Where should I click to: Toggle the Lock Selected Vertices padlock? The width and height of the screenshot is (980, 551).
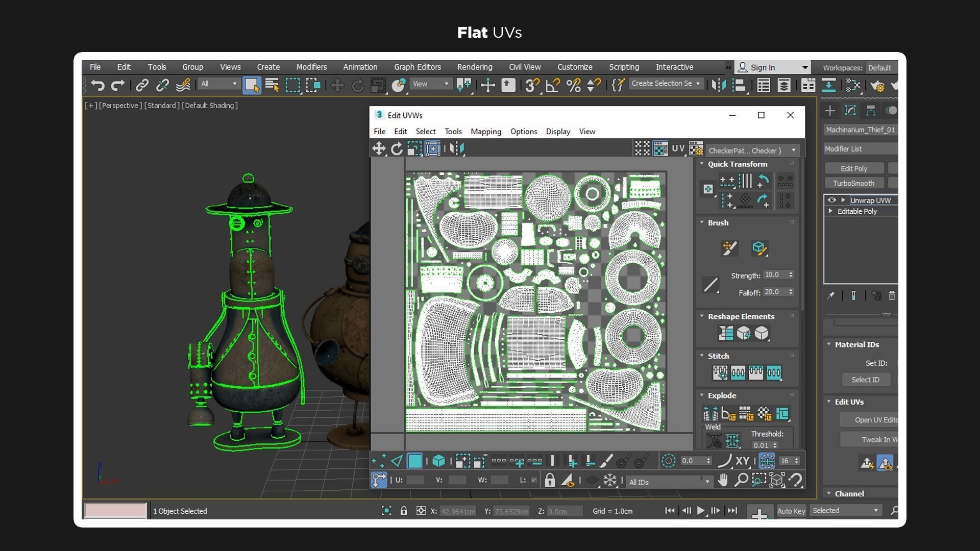tap(550, 480)
